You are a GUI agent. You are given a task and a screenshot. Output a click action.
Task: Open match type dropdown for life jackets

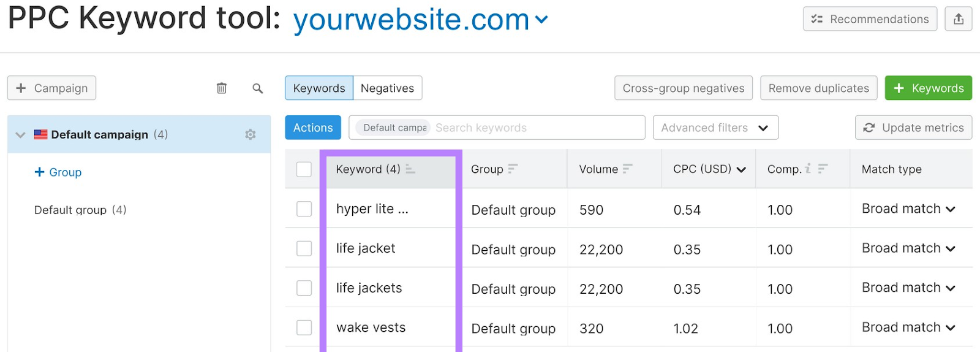coord(908,288)
